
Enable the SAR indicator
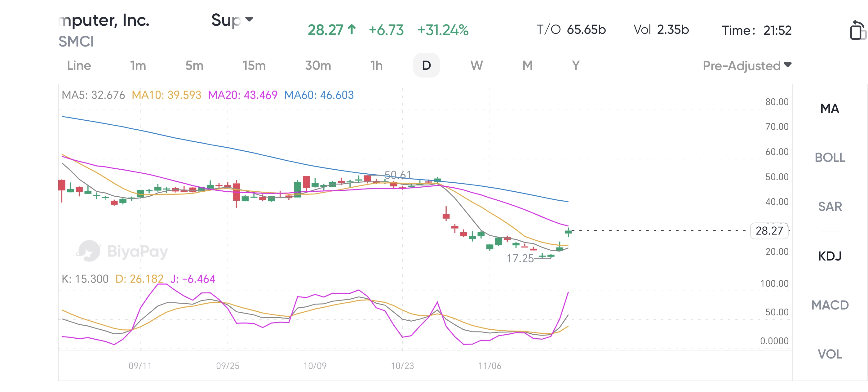tap(830, 206)
